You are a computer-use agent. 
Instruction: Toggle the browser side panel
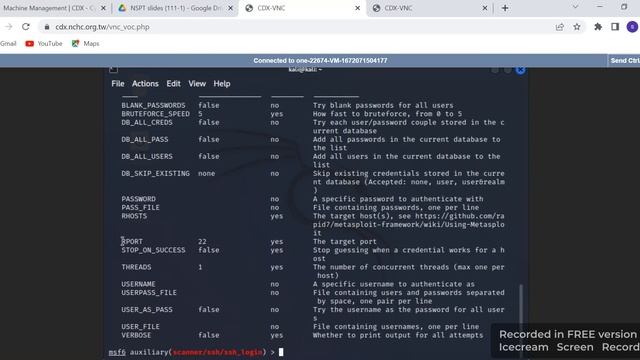point(615,27)
